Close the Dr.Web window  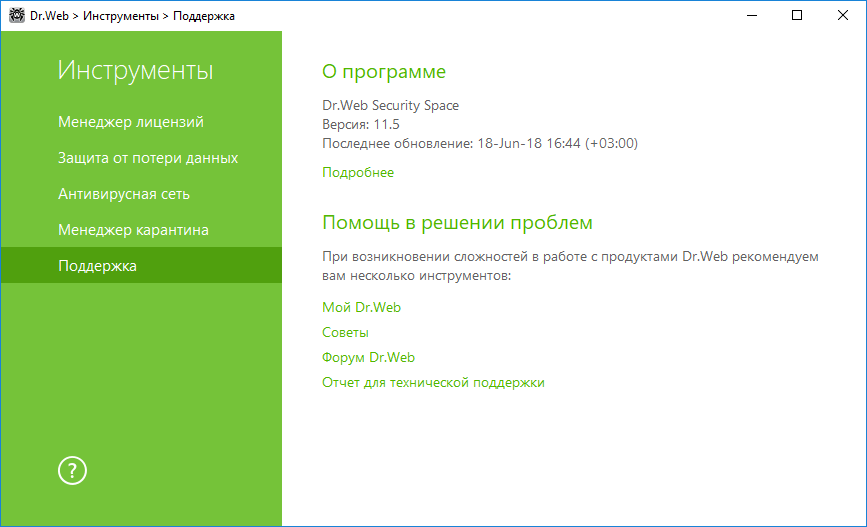tap(843, 15)
